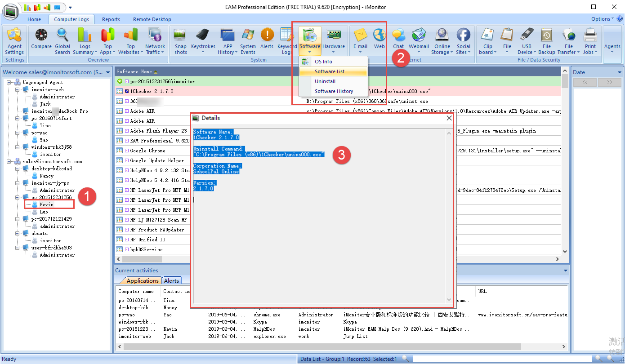
Task: Collapse the pc-201512231256 tree node
Action: 17,197
